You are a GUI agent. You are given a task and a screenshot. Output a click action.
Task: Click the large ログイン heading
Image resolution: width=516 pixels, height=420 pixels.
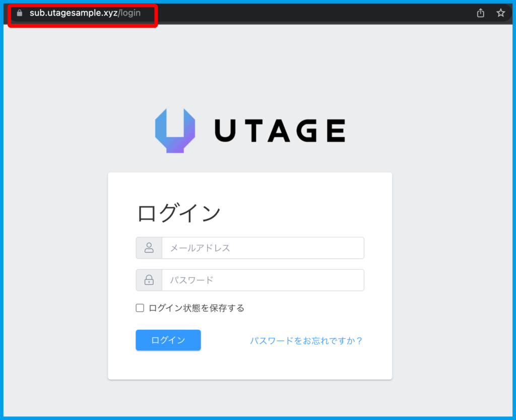(x=179, y=213)
